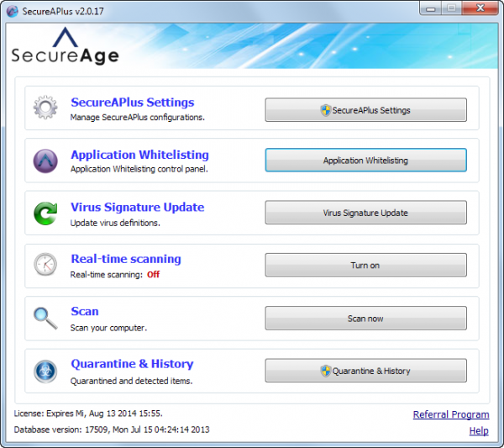
Task: Open the Help link
Action: [479, 431]
